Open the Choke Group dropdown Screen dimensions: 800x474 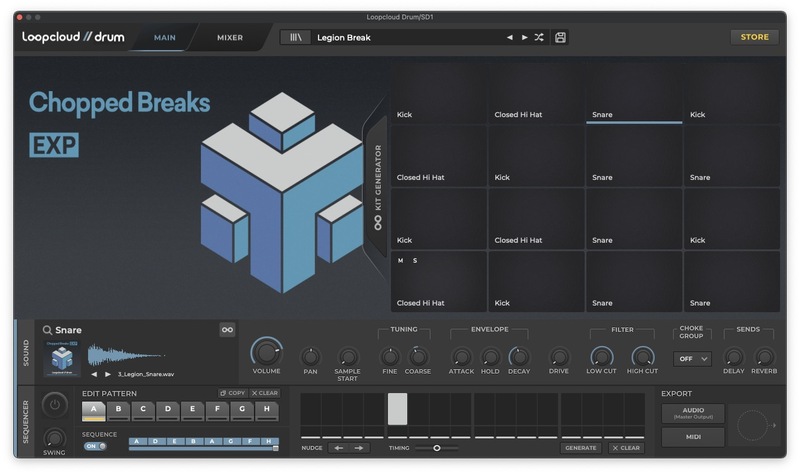tap(692, 358)
